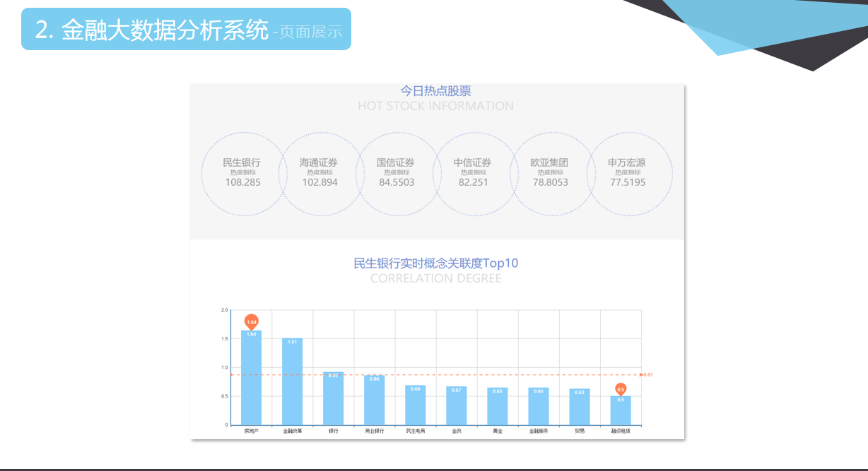Open the 国信证券 hot stock circle

tap(398, 173)
